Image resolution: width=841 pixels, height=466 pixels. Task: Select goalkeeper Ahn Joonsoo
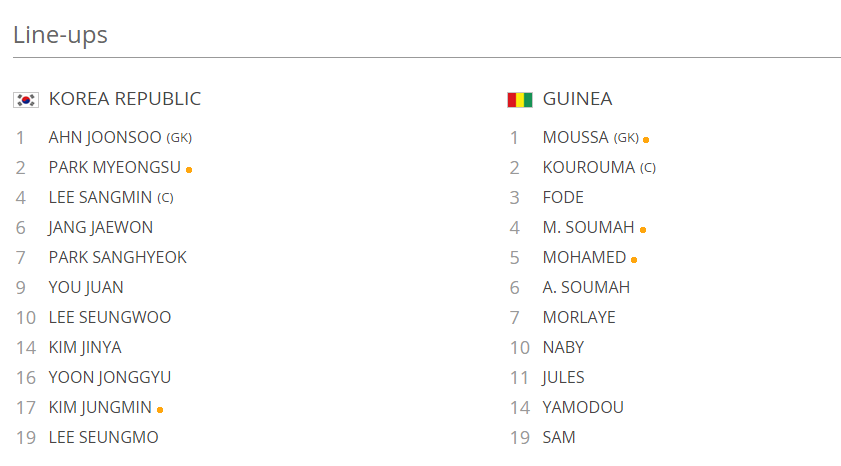(105, 137)
